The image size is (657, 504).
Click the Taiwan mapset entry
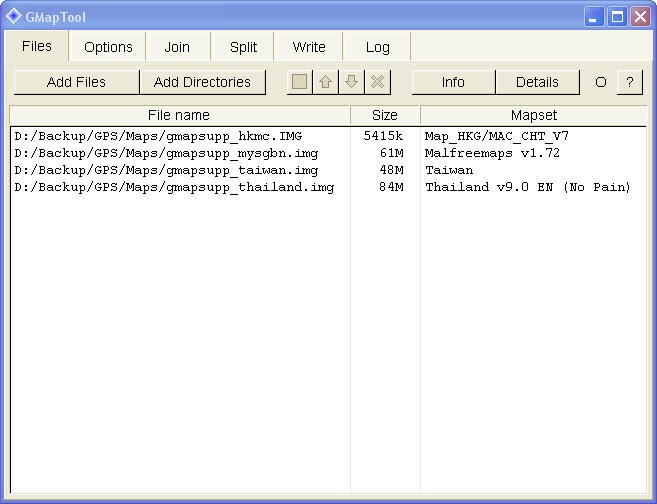coord(449,170)
